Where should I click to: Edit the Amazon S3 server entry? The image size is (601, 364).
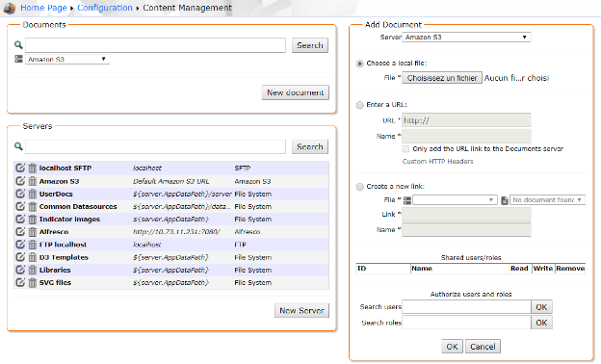click(20, 181)
